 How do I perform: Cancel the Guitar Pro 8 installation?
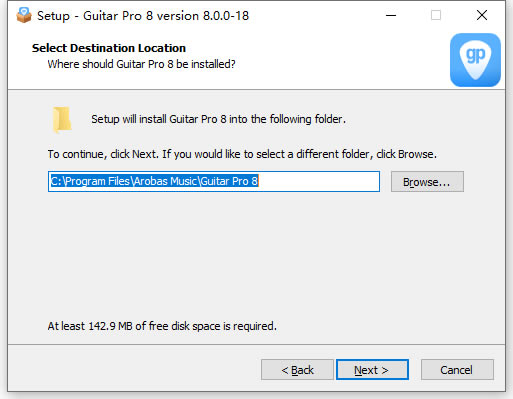(457, 370)
